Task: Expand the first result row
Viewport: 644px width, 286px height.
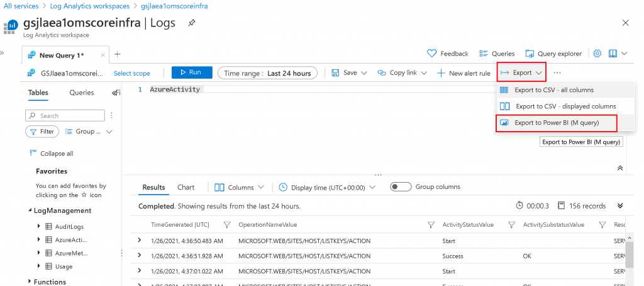Action: coord(140,241)
